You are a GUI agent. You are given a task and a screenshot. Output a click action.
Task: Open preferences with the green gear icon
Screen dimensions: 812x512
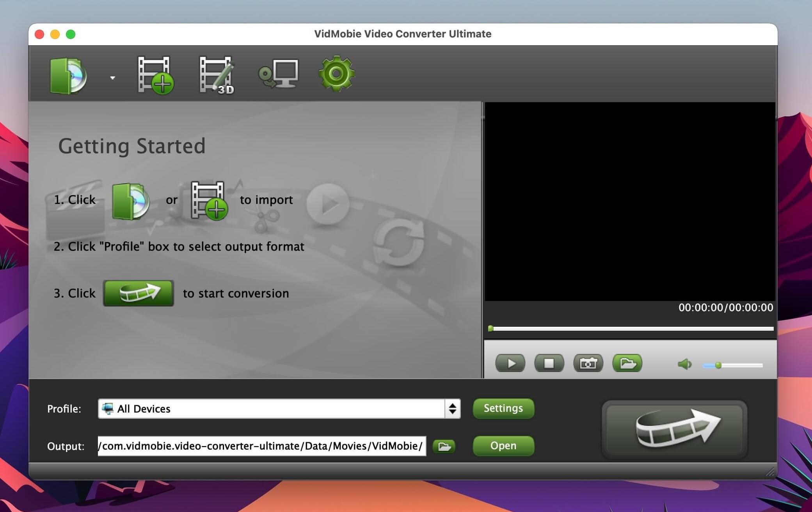(x=336, y=74)
